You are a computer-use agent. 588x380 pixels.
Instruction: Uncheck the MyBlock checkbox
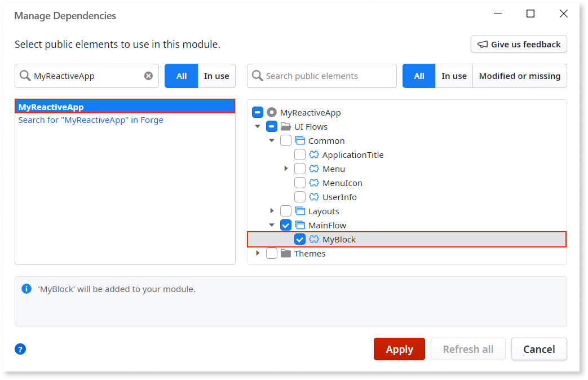[x=300, y=240]
